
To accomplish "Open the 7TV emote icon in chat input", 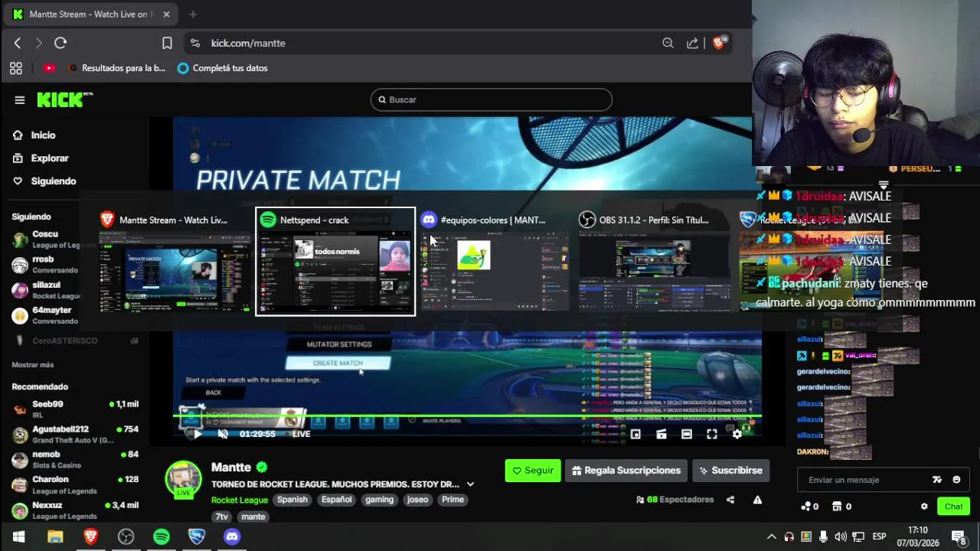I will [936, 480].
